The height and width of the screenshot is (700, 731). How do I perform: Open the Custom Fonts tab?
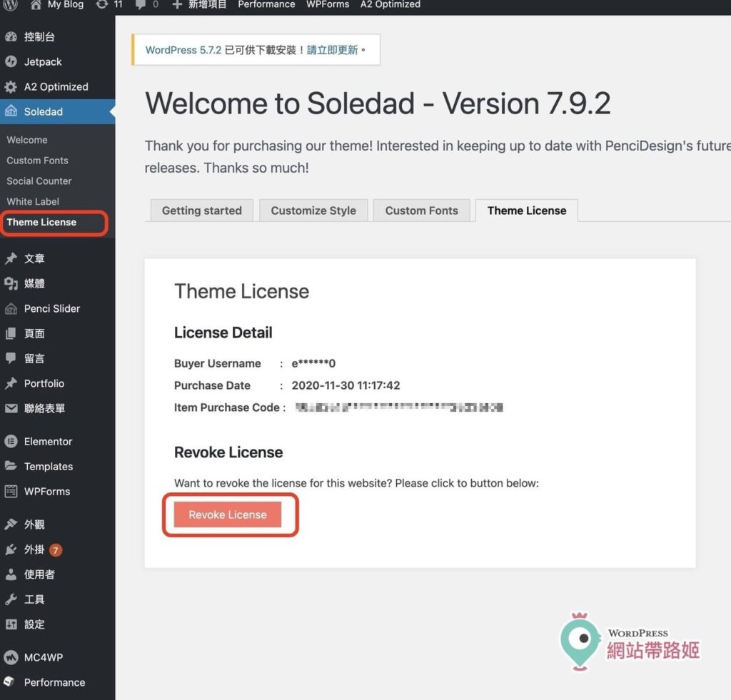point(421,210)
